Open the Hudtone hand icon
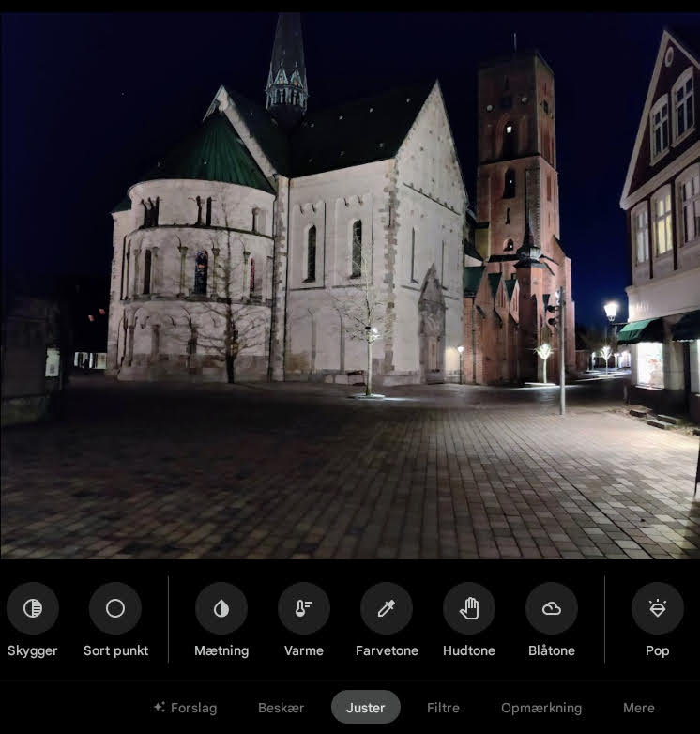 coord(469,608)
